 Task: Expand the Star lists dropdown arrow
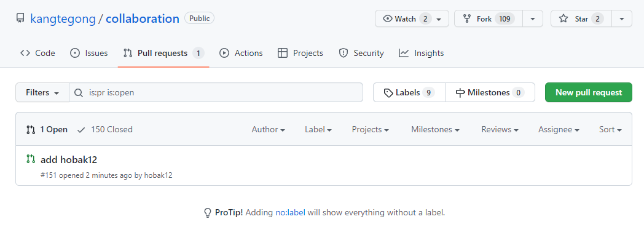pyautogui.click(x=622, y=18)
